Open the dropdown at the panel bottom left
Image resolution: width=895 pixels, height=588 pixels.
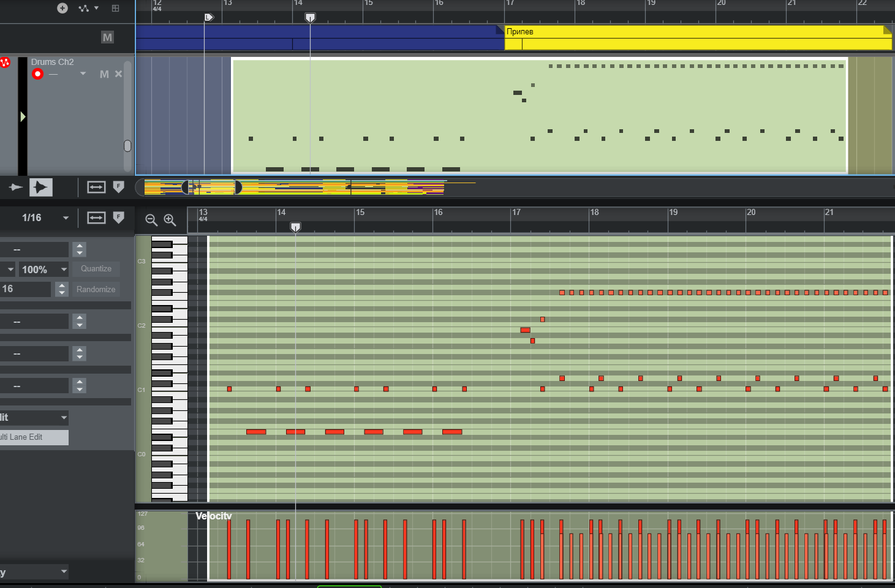coord(34,572)
